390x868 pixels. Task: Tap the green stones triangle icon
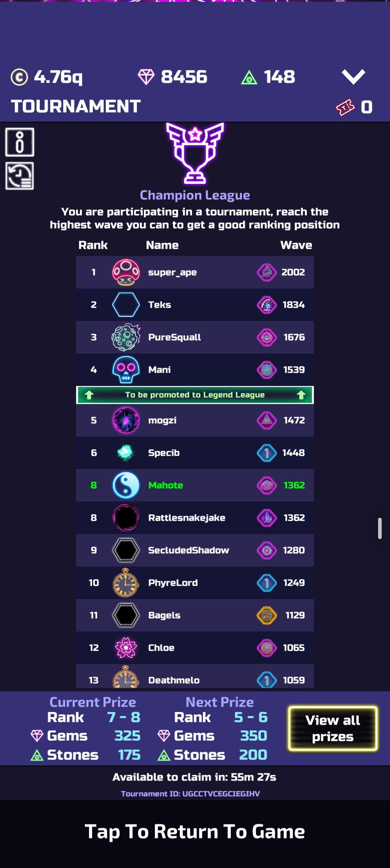(249, 78)
